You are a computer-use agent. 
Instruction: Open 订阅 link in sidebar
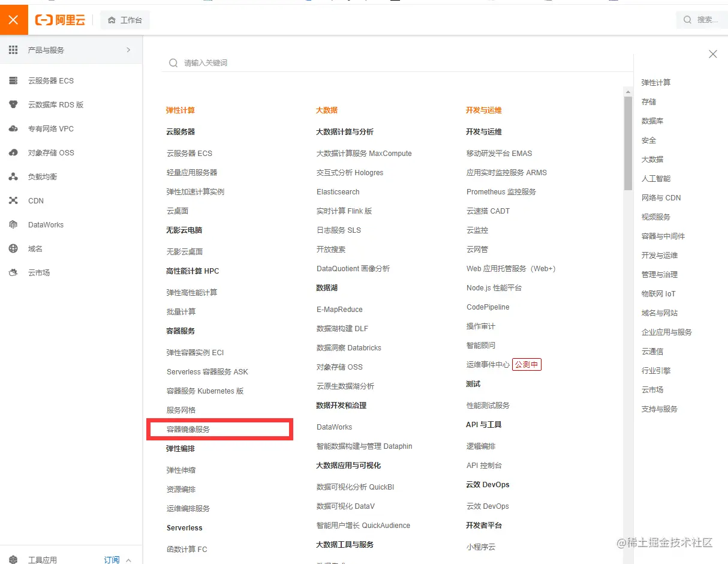coord(112,560)
